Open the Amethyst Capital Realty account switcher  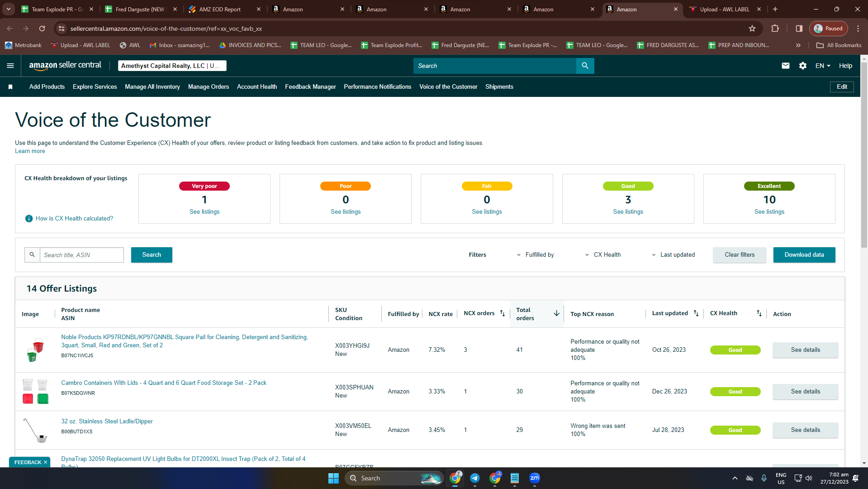172,66
